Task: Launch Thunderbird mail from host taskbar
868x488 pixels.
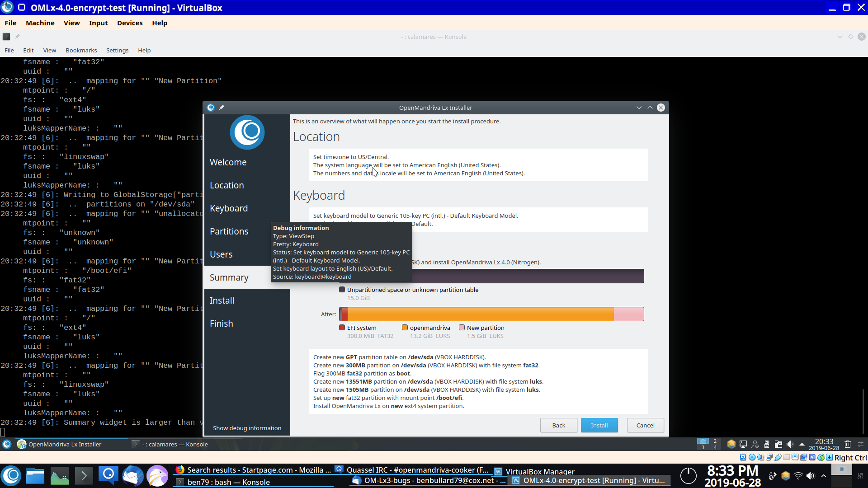Action: [133, 476]
